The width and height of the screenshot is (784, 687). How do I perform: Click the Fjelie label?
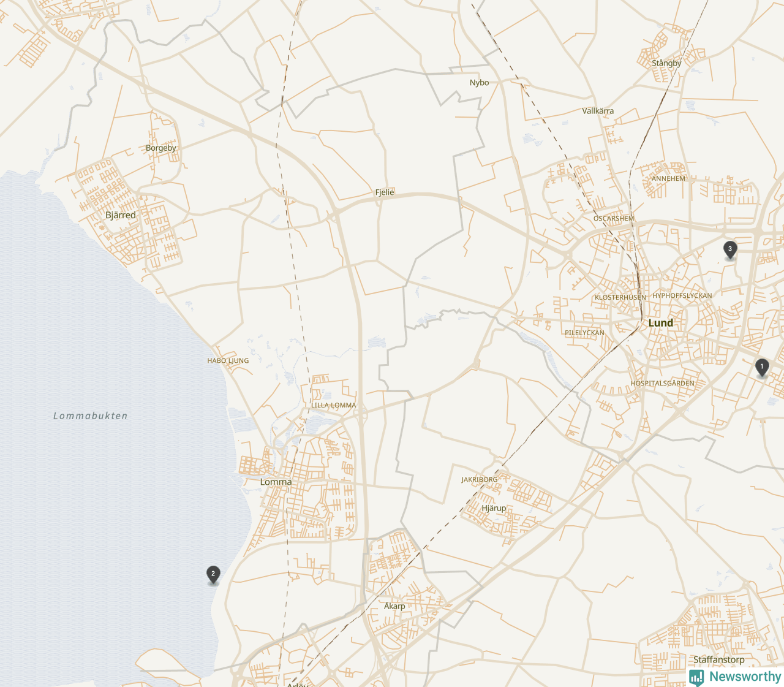click(x=385, y=192)
